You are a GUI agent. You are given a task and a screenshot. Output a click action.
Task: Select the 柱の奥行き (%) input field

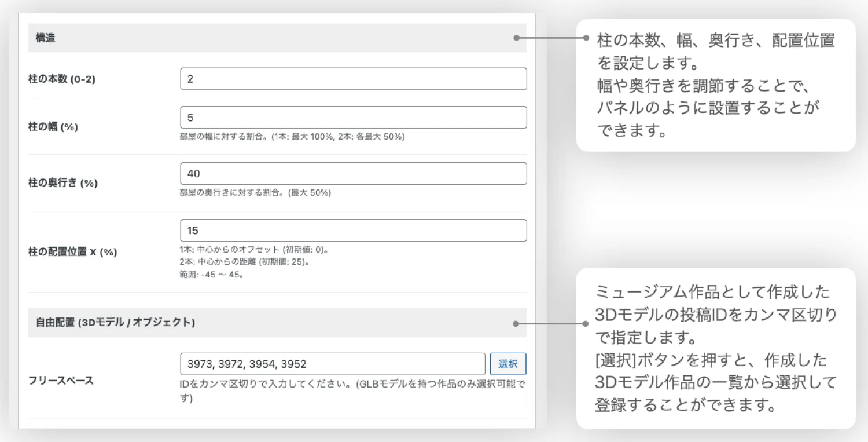353,174
